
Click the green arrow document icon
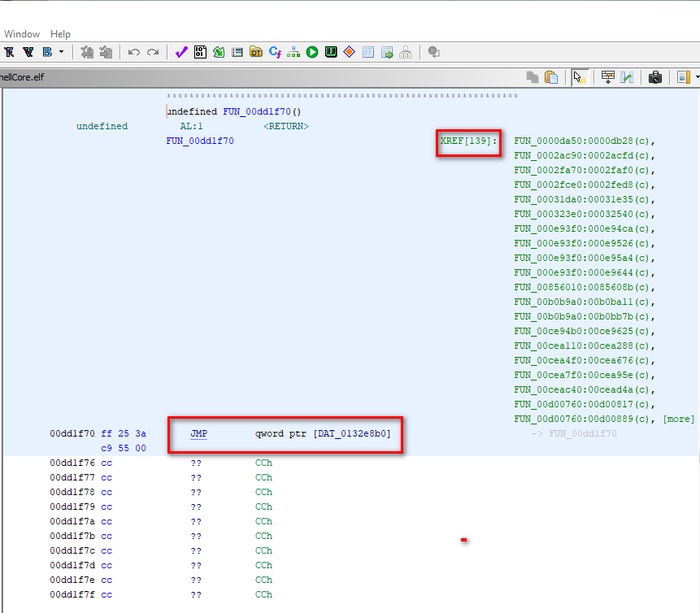point(219,52)
